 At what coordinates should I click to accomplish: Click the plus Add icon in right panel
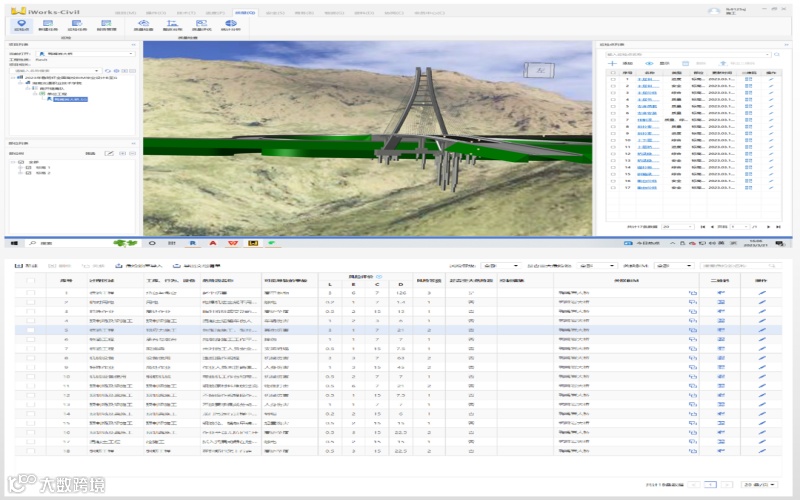[612, 62]
